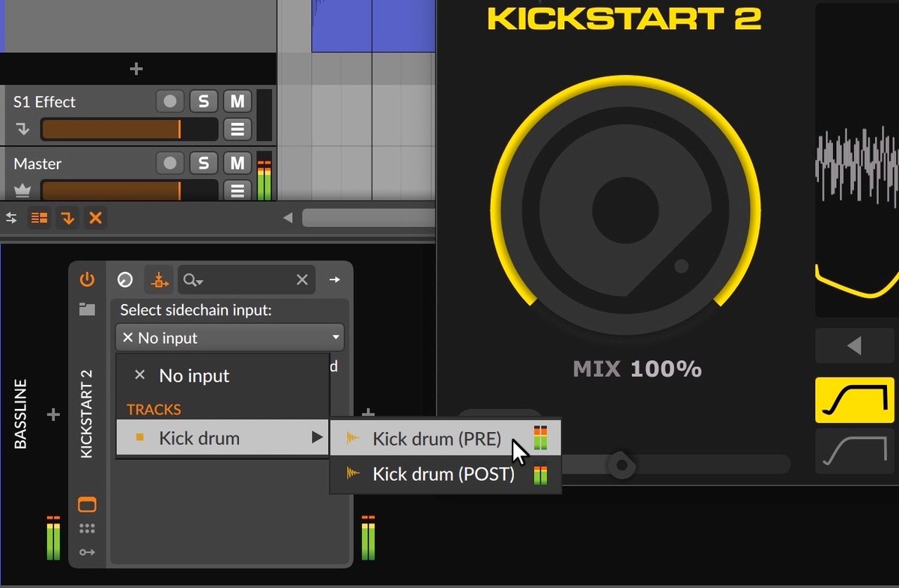This screenshot has height=588, width=899.
Task: Click the folder preset browser icon
Action: click(x=88, y=309)
